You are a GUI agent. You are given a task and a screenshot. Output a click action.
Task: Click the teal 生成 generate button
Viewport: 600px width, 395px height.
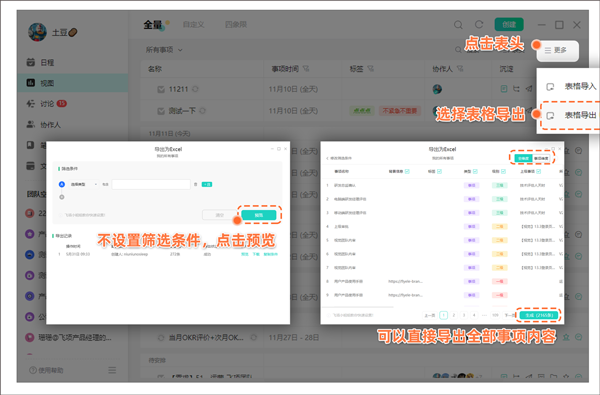(539, 315)
